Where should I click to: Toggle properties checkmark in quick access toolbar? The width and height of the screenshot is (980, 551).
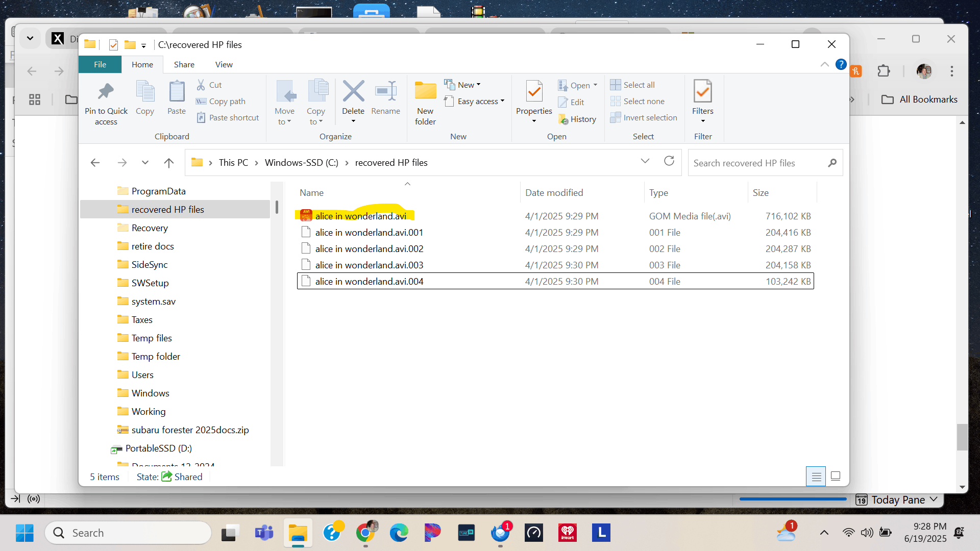click(113, 45)
